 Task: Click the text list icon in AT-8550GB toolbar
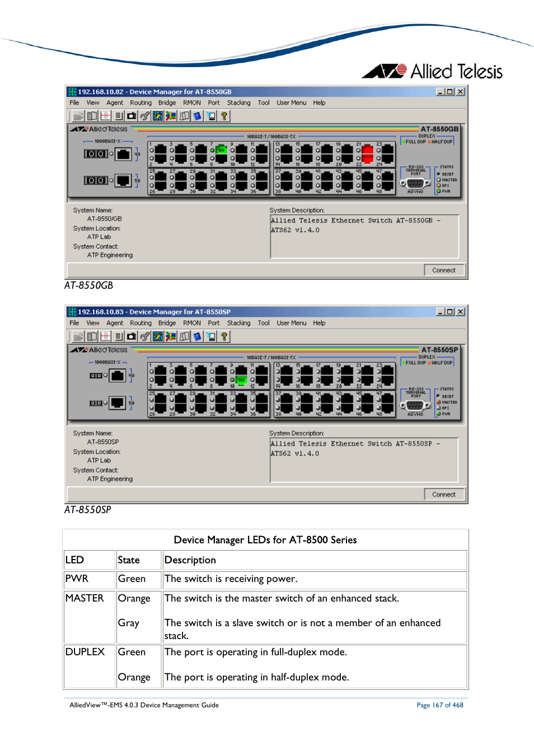coord(118,116)
